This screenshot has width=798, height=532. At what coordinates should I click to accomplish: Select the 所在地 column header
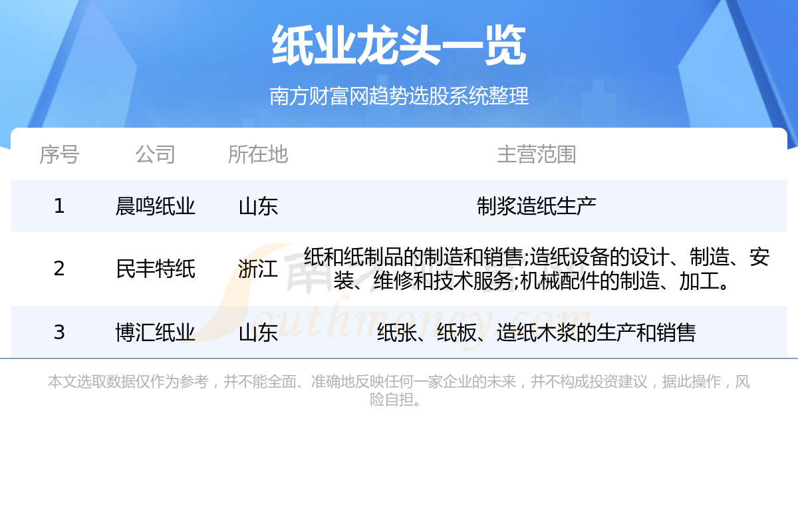tap(258, 154)
